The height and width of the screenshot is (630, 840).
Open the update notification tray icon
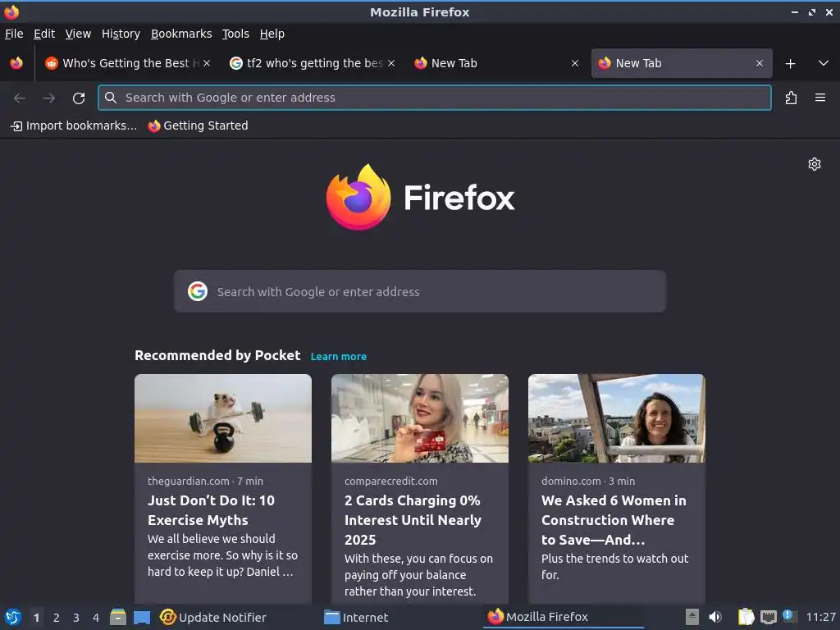(x=788, y=616)
